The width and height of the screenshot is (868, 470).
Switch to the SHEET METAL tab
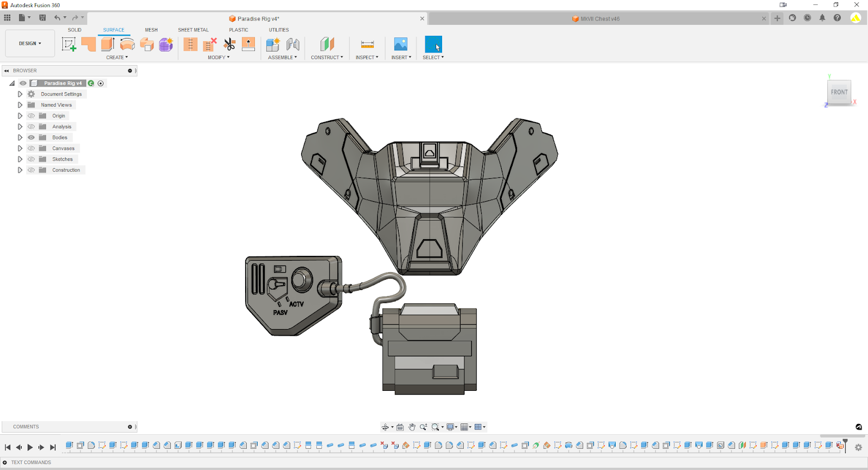click(x=193, y=30)
